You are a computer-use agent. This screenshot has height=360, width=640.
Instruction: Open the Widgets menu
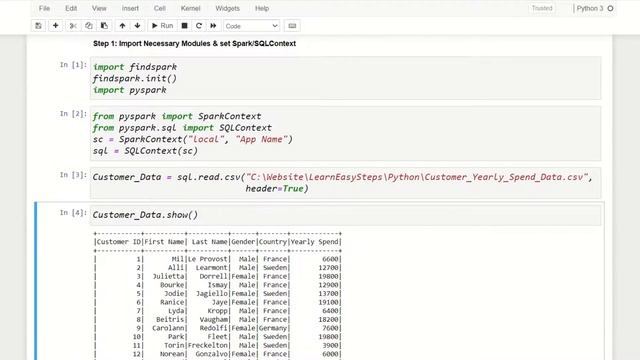pos(227,8)
